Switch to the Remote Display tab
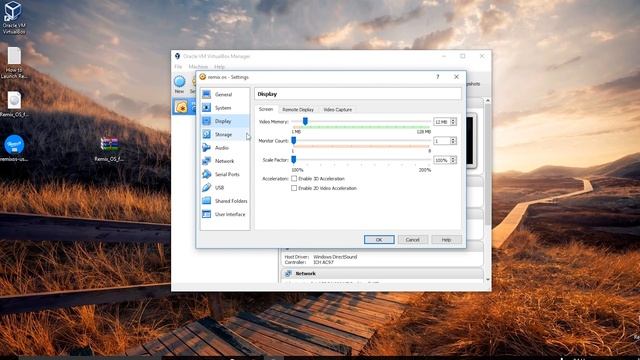Screen dimensions: 640x360 coord(298,110)
